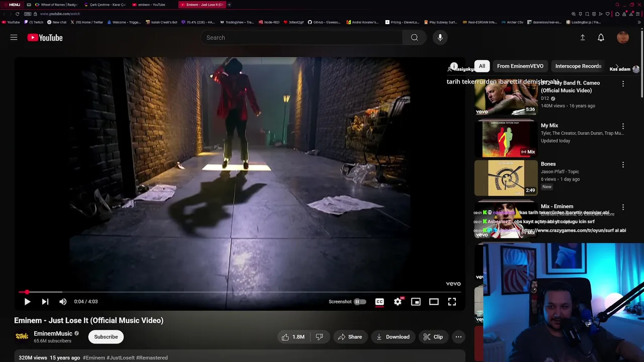
Task: Switch to Wheel of Names tab
Action: coord(57,5)
